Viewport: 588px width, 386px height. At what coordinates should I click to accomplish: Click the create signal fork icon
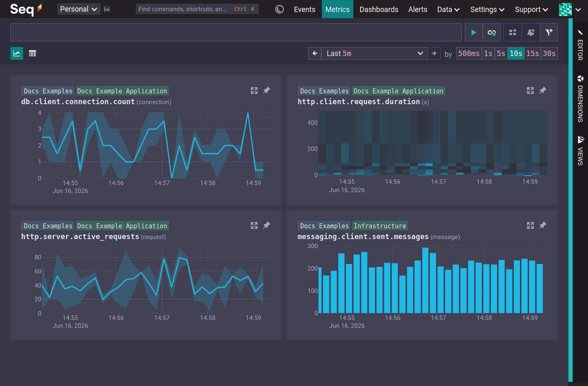[x=549, y=32]
